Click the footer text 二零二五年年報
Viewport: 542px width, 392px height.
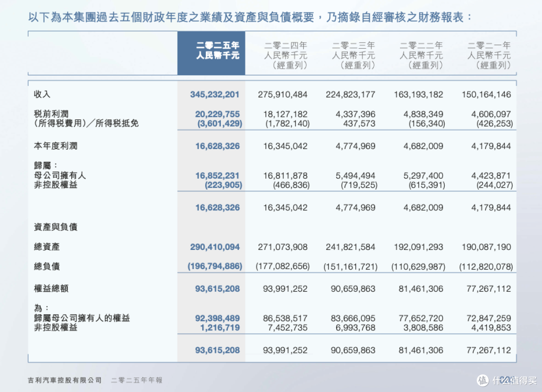pyautogui.click(x=137, y=380)
